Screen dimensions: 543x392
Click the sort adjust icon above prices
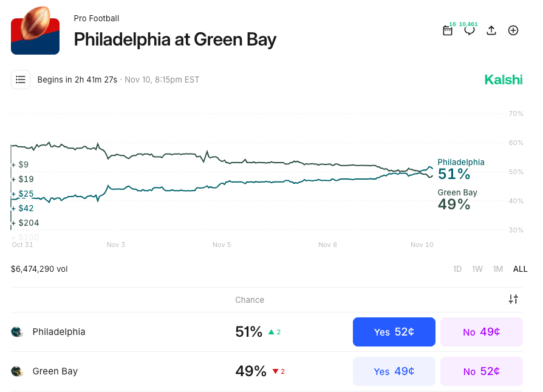pos(513,299)
